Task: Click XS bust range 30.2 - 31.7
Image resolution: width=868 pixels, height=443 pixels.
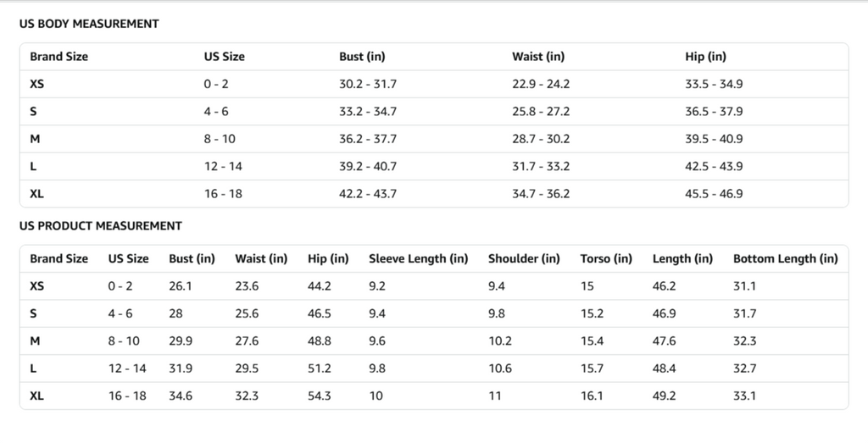Action: (368, 84)
